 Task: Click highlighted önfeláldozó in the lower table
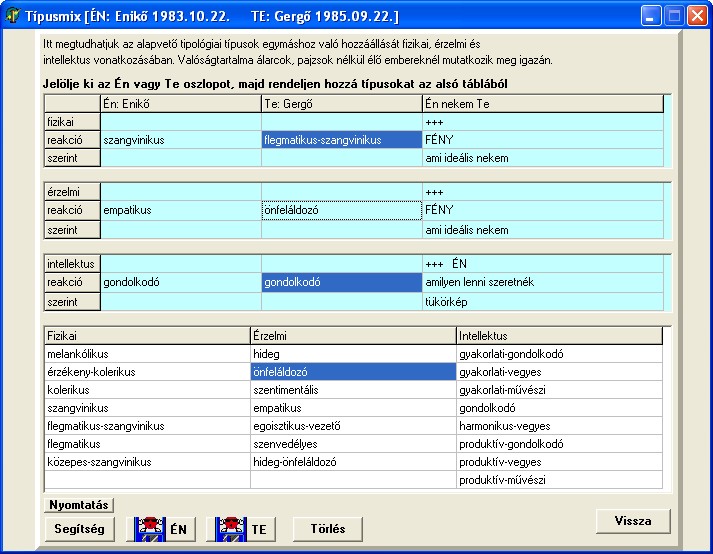353,372
